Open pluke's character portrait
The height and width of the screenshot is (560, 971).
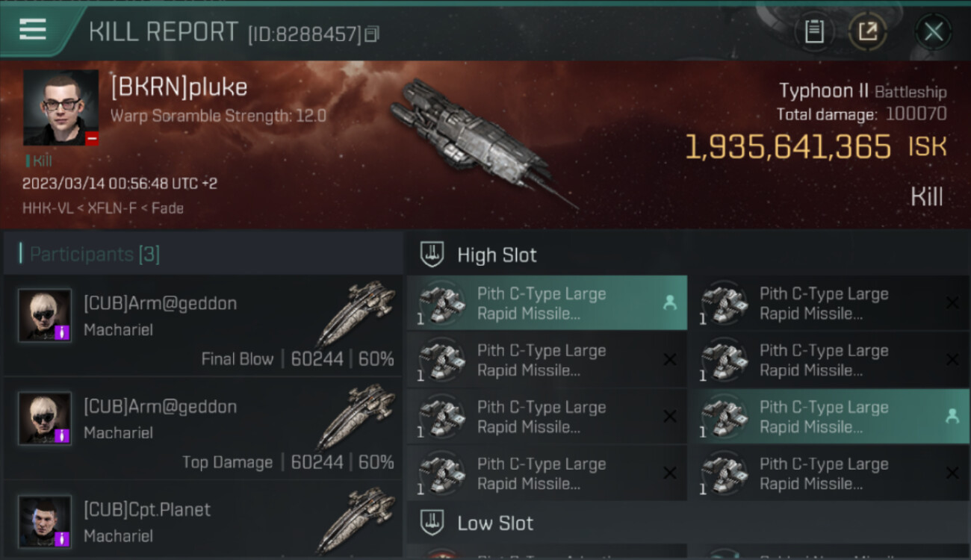point(61,108)
